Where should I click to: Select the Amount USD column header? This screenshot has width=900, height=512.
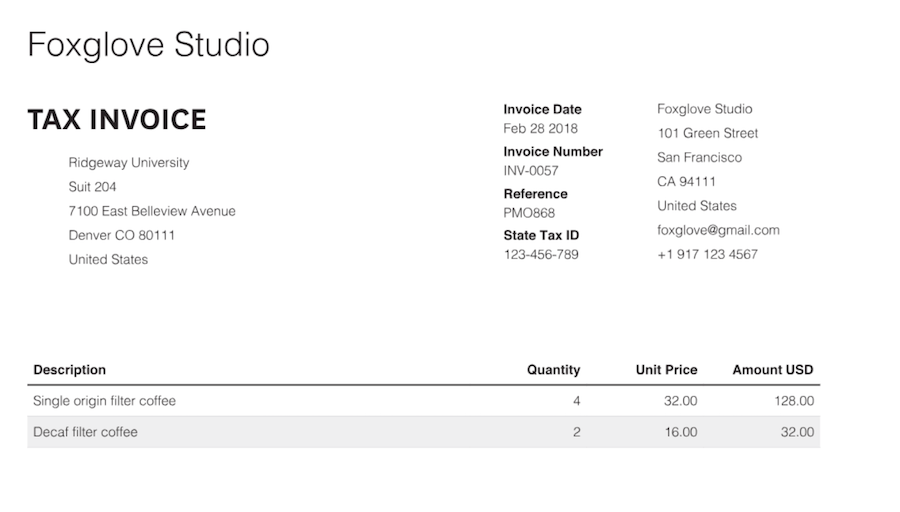click(772, 370)
